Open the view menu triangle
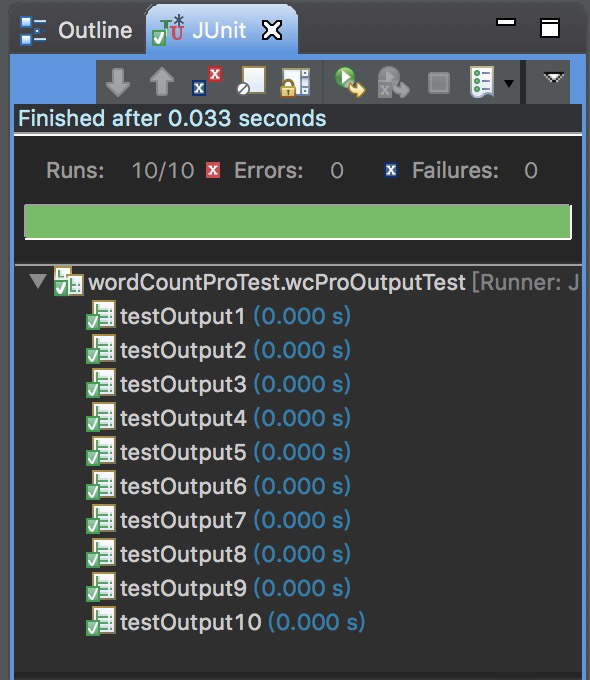Screen dimensions: 590x680 [x=554, y=78]
